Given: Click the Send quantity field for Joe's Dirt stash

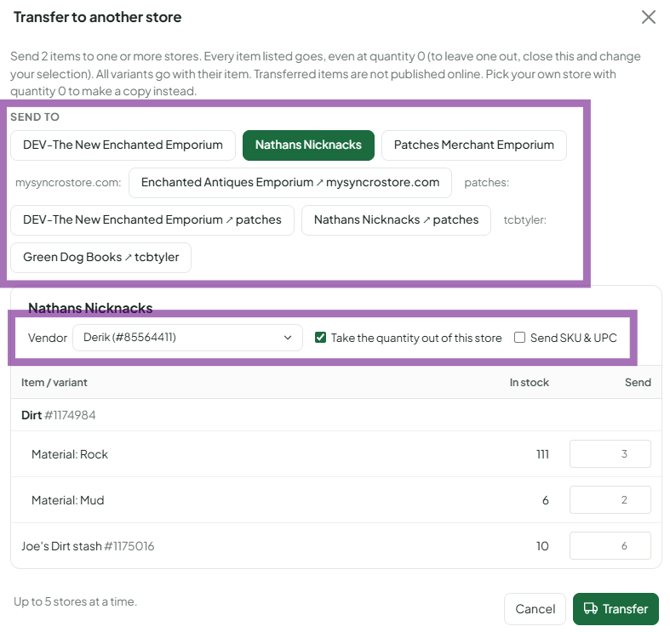Looking at the screenshot, I should [610, 546].
